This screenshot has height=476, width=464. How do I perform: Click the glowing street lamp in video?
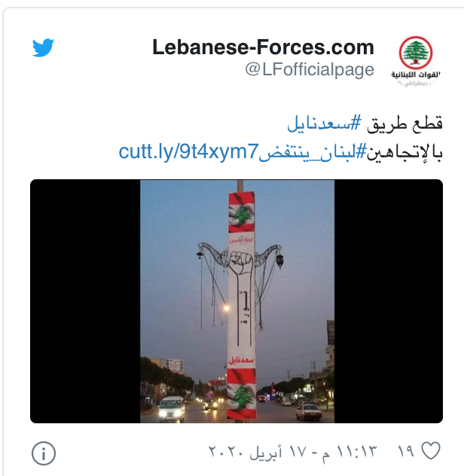tap(226, 308)
